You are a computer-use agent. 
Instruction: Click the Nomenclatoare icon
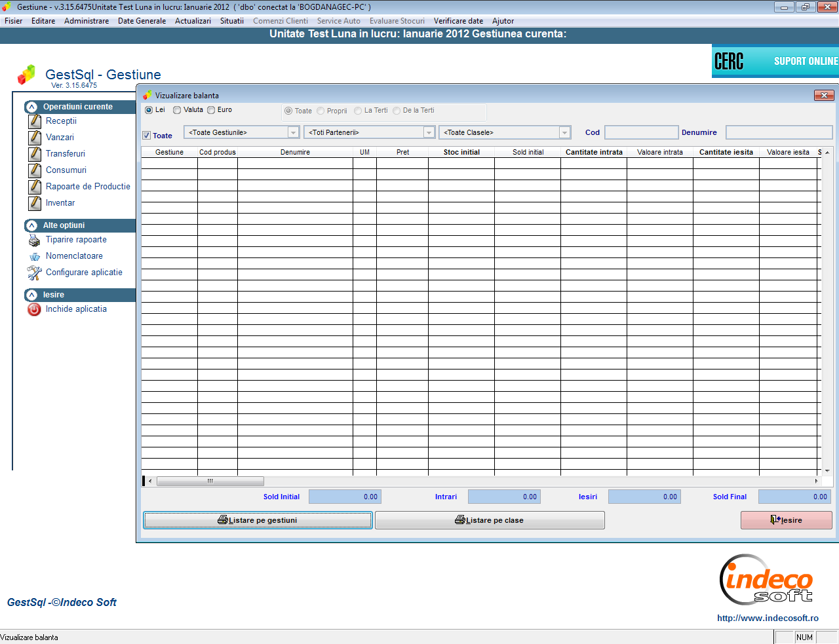[34, 257]
